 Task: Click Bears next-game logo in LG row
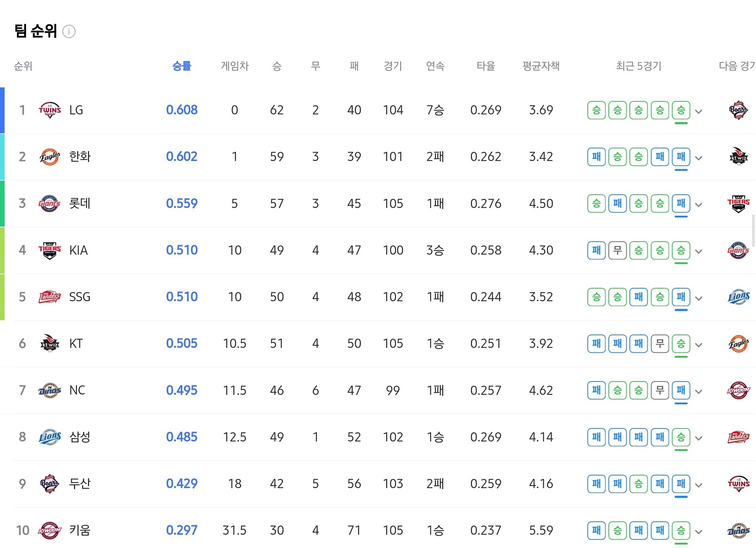[x=738, y=110]
